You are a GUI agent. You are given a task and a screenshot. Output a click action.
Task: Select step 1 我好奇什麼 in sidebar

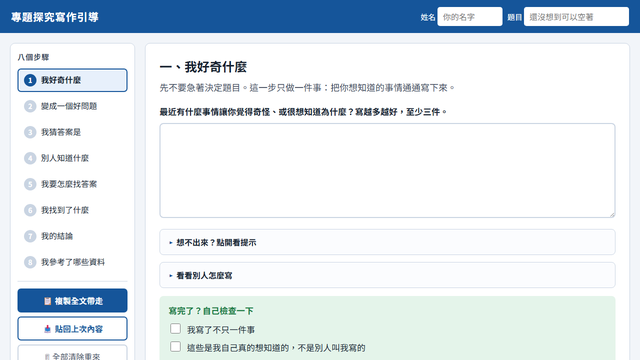point(72,80)
